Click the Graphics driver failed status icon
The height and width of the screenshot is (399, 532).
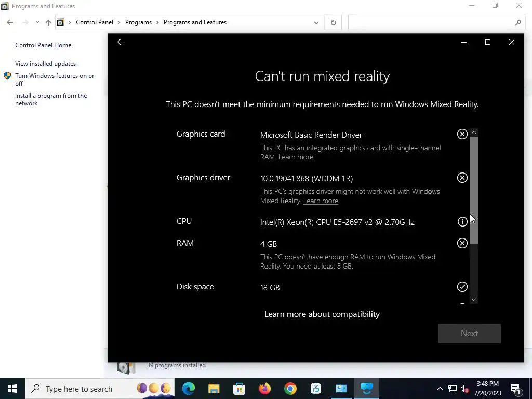(462, 178)
